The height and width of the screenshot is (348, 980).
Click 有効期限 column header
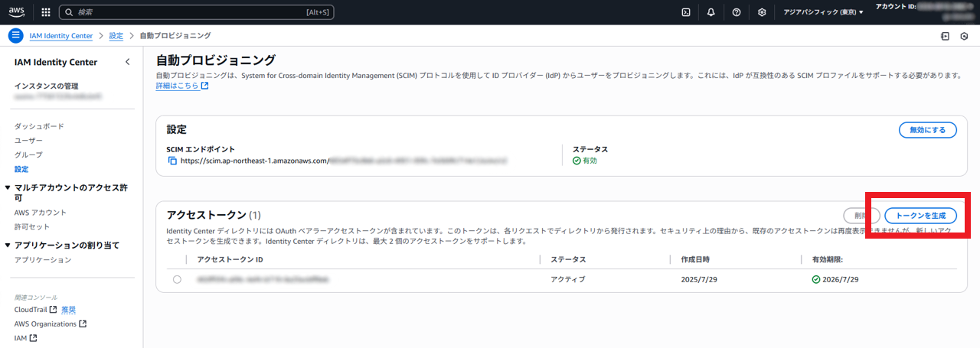[828, 260]
